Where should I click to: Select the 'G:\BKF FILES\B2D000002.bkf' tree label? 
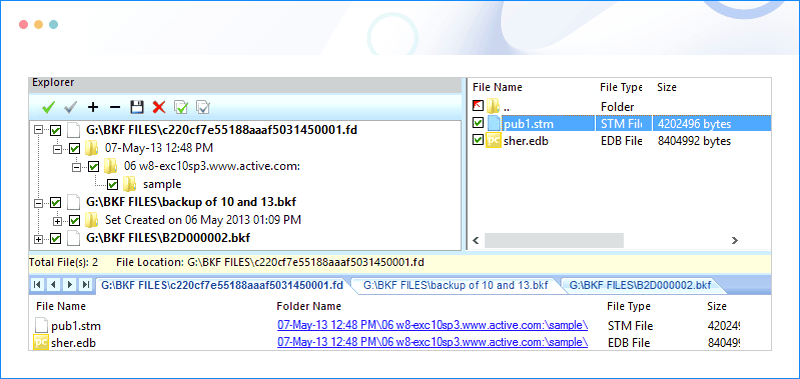pos(168,238)
